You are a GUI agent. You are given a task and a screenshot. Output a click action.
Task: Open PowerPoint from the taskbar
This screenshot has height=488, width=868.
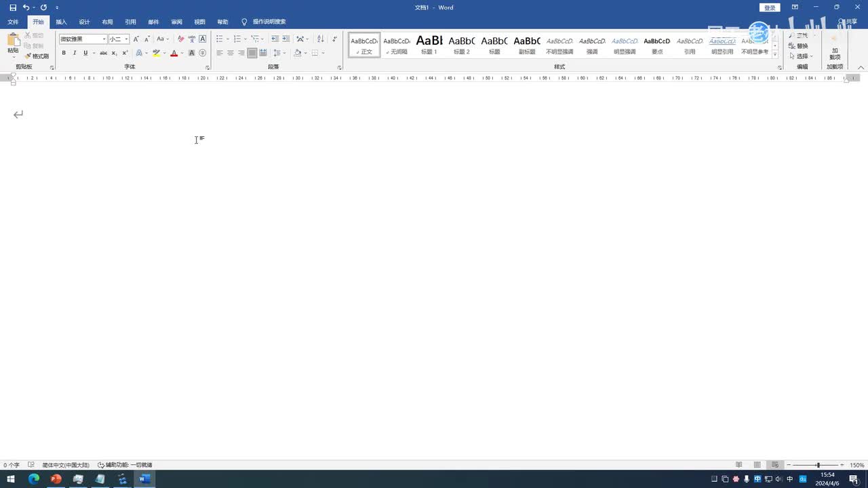(56, 479)
